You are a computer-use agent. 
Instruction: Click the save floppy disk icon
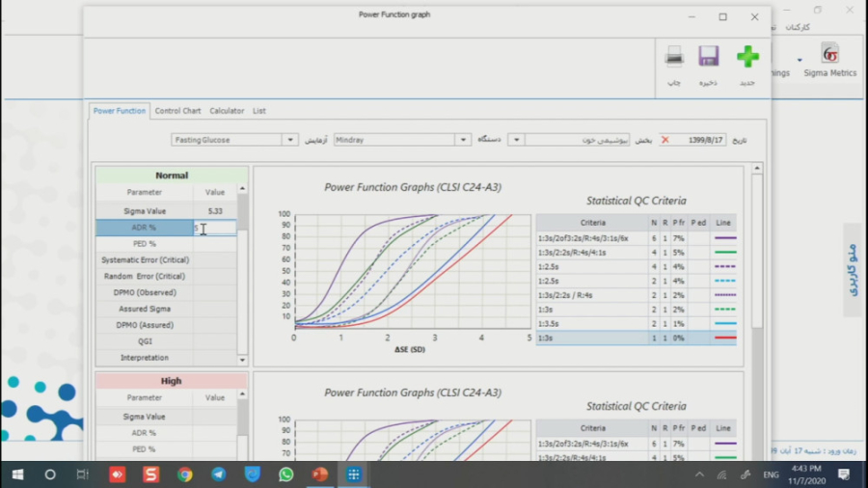pos(708,57)
